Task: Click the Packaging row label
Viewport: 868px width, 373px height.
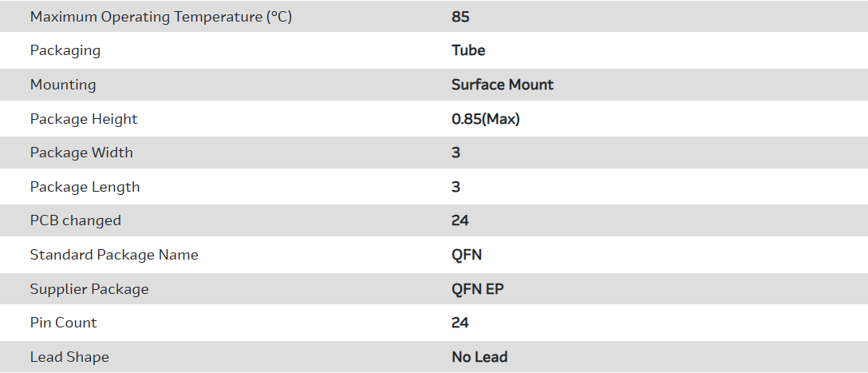Action: tap(65, 50)
